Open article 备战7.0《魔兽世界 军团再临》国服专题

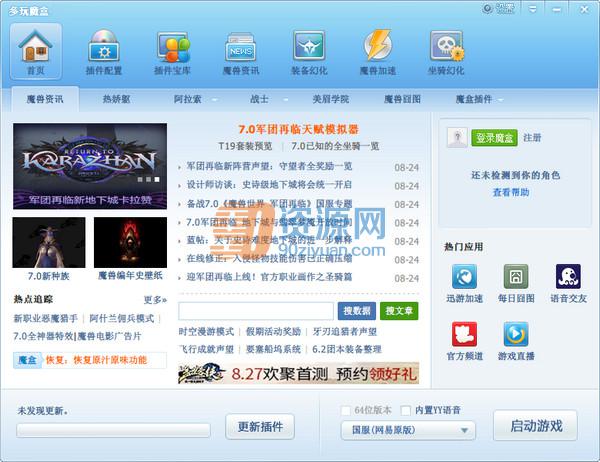pyautogui.click(x=269, y=204)
